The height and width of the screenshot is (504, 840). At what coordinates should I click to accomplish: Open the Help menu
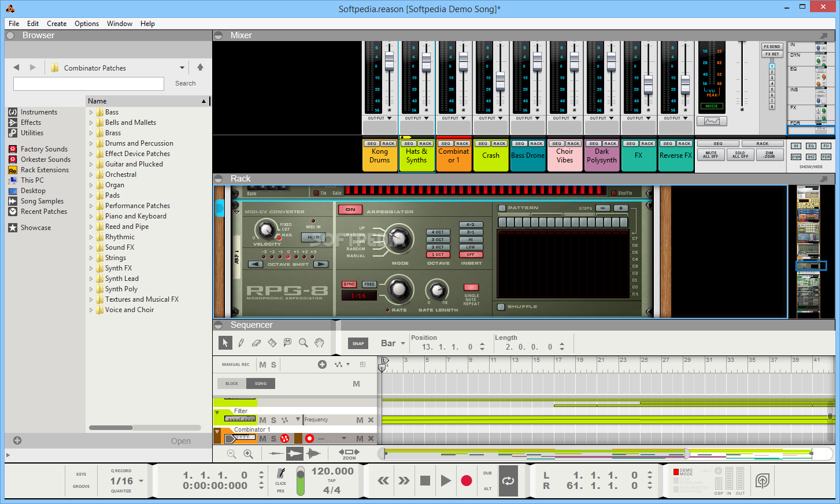point(147,24)
